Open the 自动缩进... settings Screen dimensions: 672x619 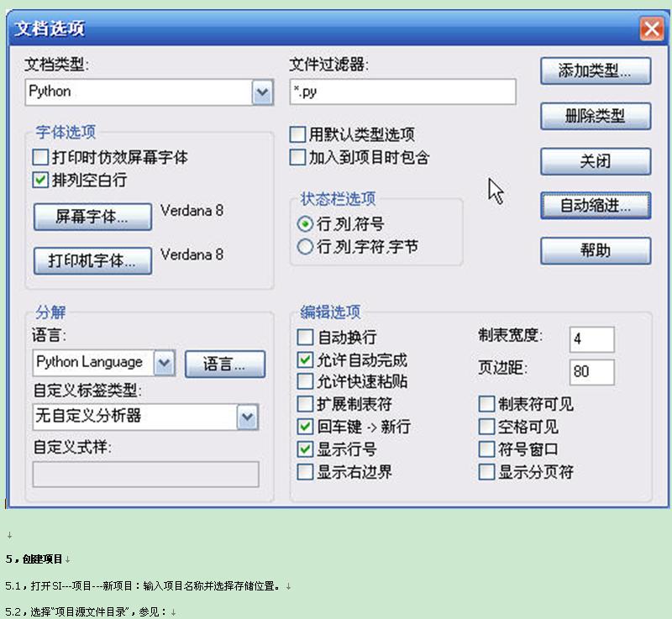coord(596,206)
